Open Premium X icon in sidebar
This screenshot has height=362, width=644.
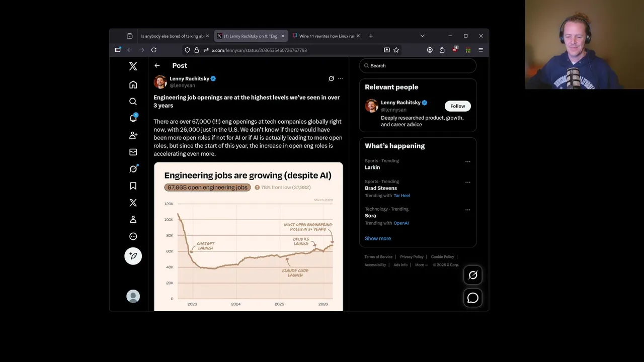point(133,203)
